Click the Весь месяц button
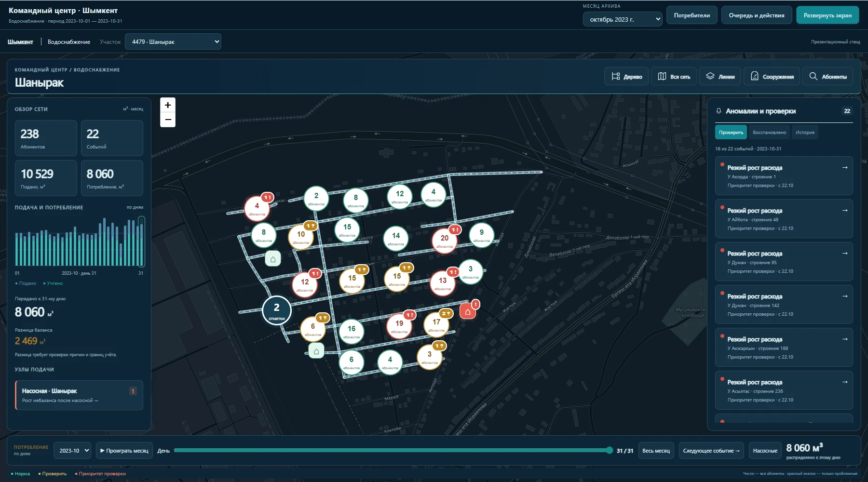Screen dimensions: 868x482 pos(656,451)
